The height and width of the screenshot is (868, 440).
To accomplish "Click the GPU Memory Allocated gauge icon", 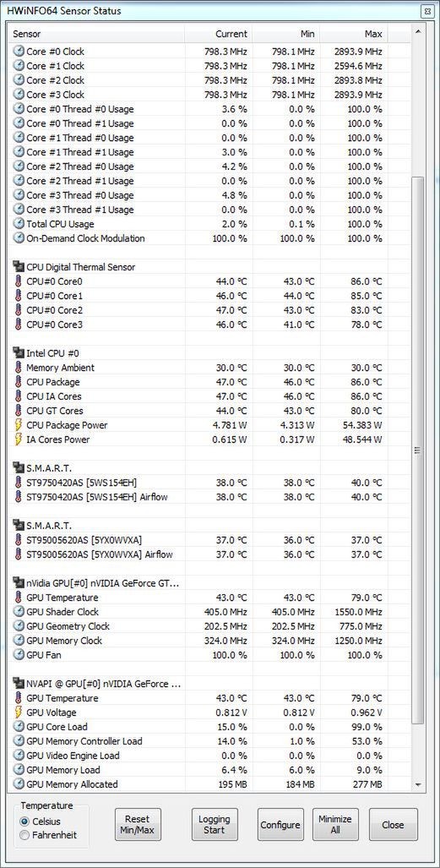I will tap(19, 785).
